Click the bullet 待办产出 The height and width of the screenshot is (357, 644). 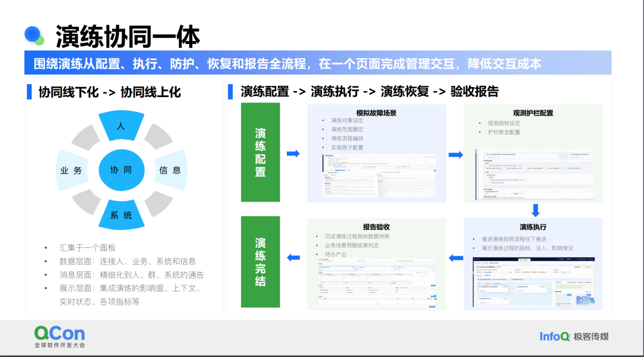tap(336, 254)
